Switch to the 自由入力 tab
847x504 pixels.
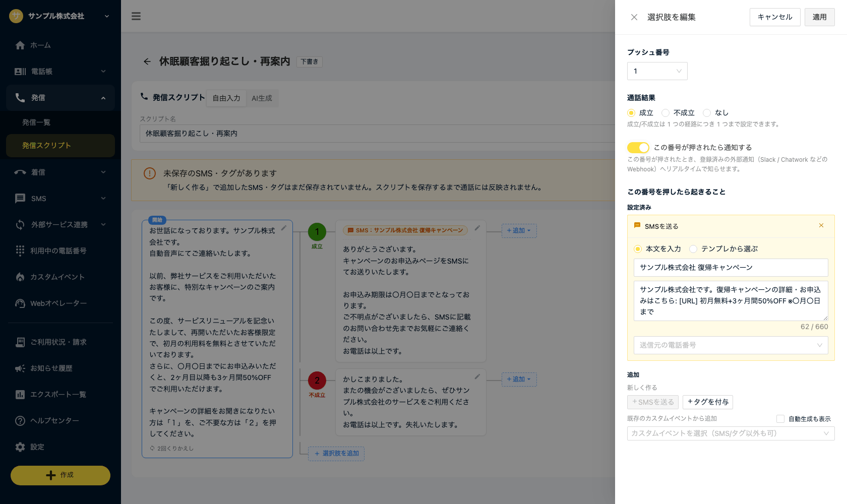coord(226,98)
